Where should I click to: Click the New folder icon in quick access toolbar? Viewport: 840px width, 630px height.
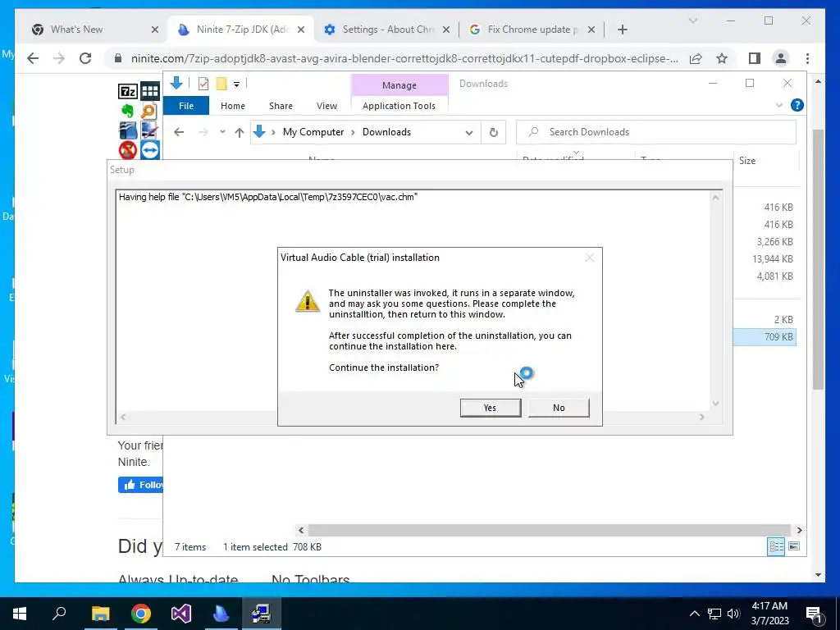pos(221,84)
